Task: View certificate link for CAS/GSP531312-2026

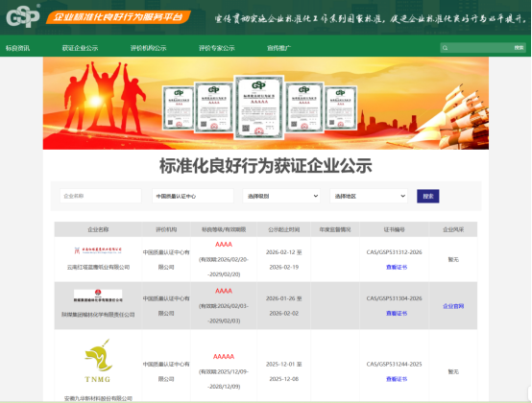Action: click(397, 267)
